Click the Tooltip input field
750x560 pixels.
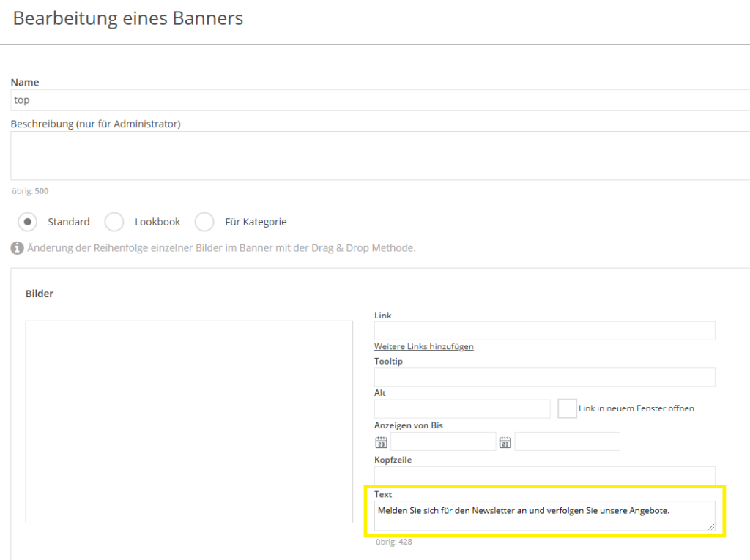(545, 377)
